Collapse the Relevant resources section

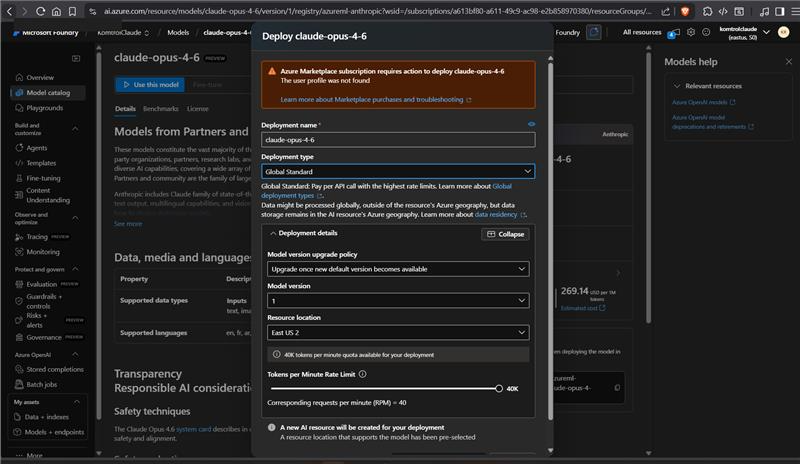tap(677, 86)
